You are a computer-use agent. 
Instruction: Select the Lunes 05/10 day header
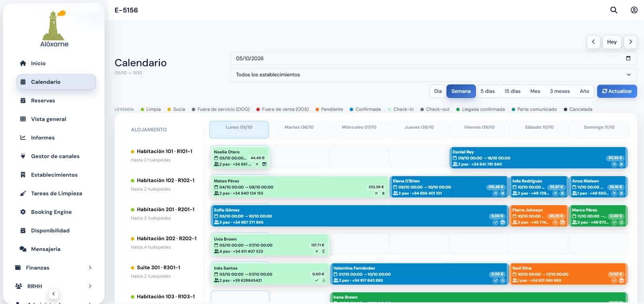[239, 129]
